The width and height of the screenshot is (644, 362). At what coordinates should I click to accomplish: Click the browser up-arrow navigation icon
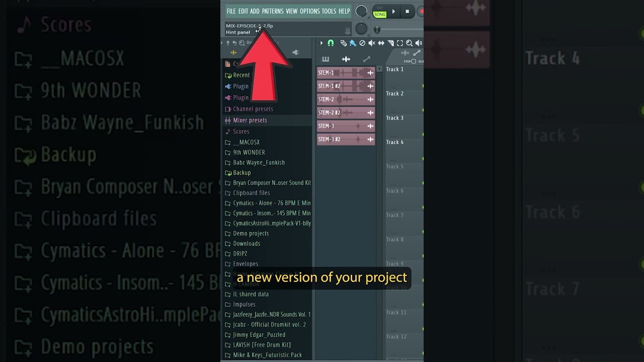click(228, 43)
